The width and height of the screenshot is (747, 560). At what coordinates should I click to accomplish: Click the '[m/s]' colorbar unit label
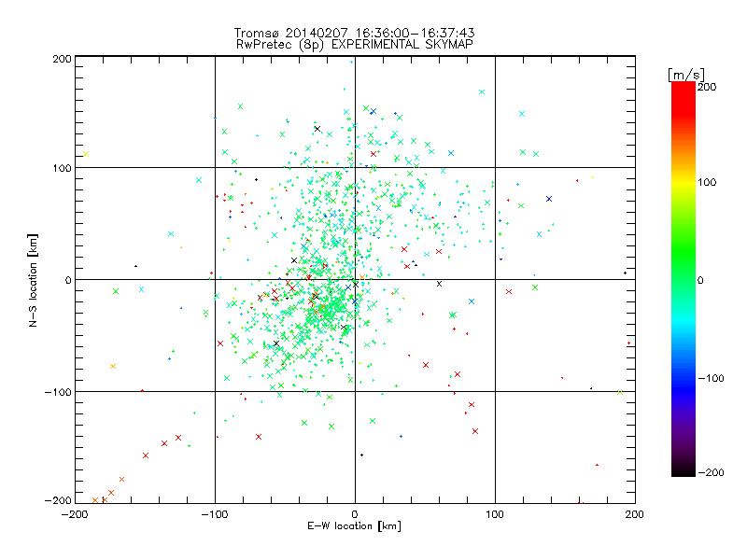tap(686, 75)
